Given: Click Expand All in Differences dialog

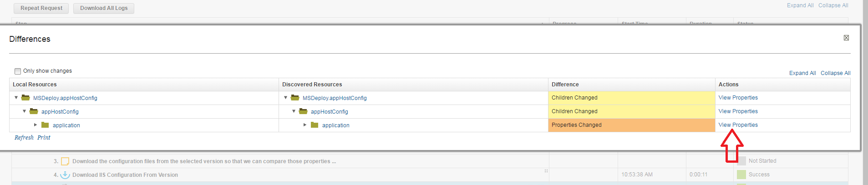Looking at the screenshot, I should pyautogui.click(x=802, y=73).
